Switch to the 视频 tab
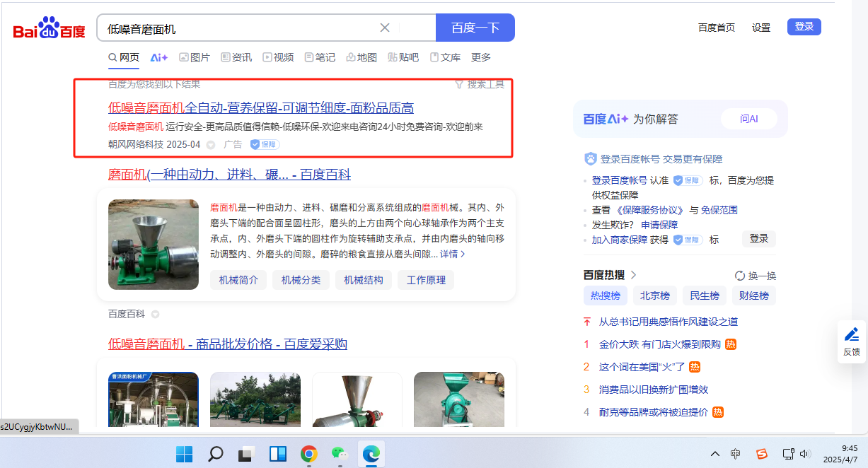868x468 pixels. pos(278,57)
